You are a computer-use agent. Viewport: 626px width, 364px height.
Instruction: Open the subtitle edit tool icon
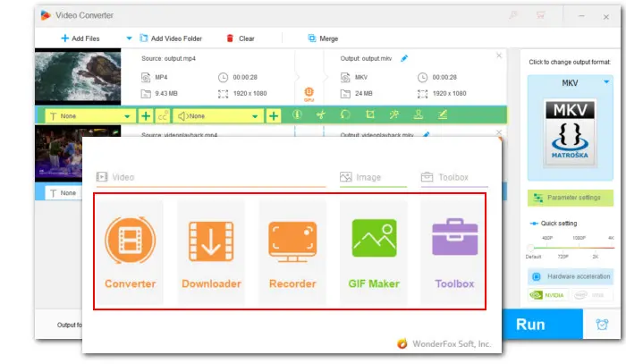click(x=443, y=115)
